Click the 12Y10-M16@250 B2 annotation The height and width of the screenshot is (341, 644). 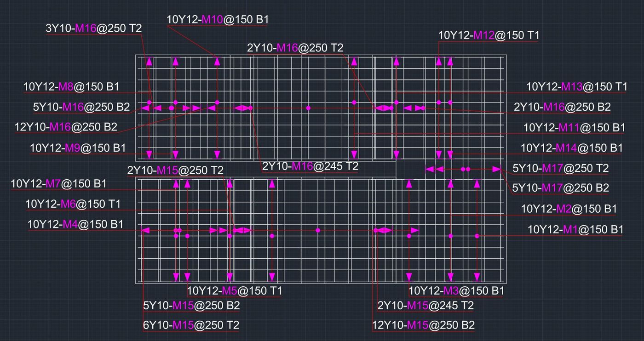click(x=66, y=127)
